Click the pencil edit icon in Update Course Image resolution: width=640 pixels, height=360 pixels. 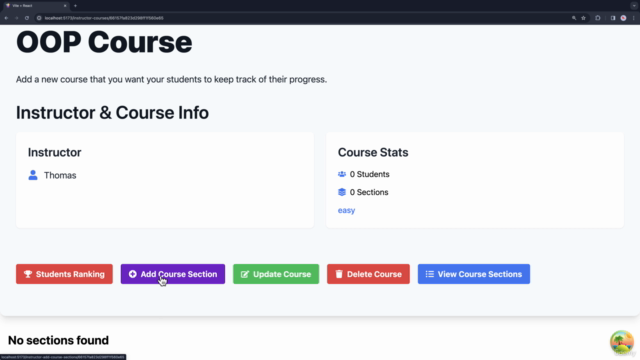pyautogui.click(x=245, y=274)
